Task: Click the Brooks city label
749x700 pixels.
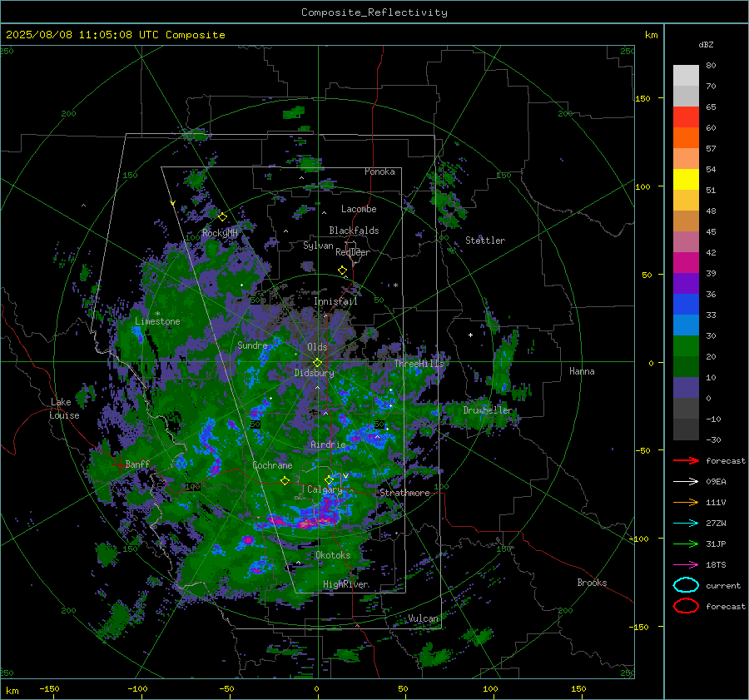Action: pos(592,583)
